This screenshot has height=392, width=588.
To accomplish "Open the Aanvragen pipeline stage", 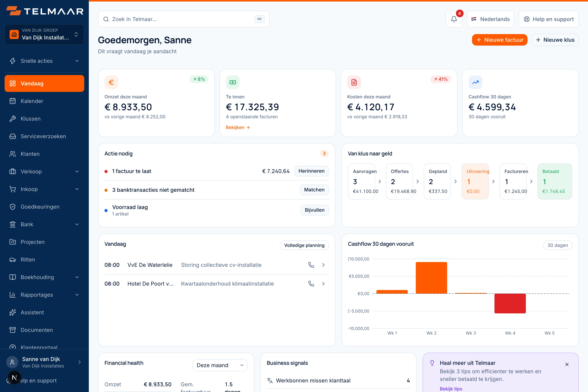I will click(362, 181).
